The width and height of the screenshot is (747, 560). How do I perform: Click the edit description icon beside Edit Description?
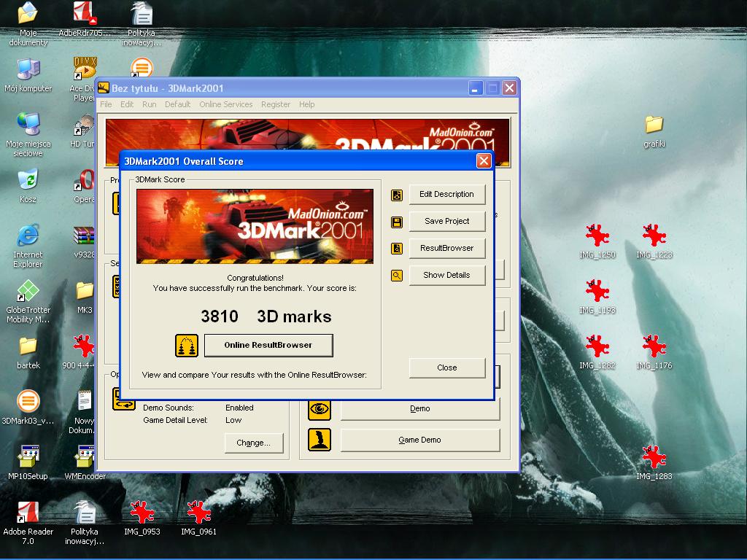click(x=397, y=195)
